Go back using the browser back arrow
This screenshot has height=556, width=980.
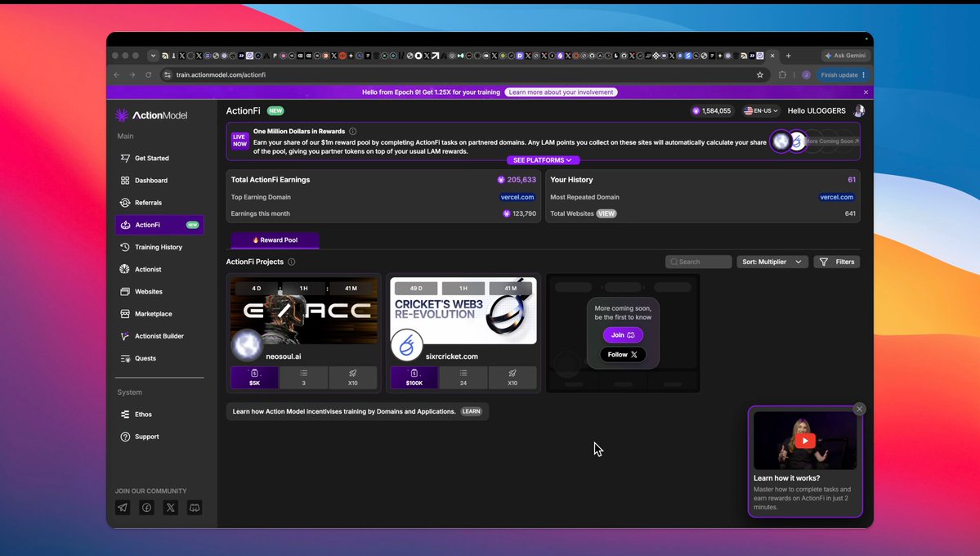117,75
